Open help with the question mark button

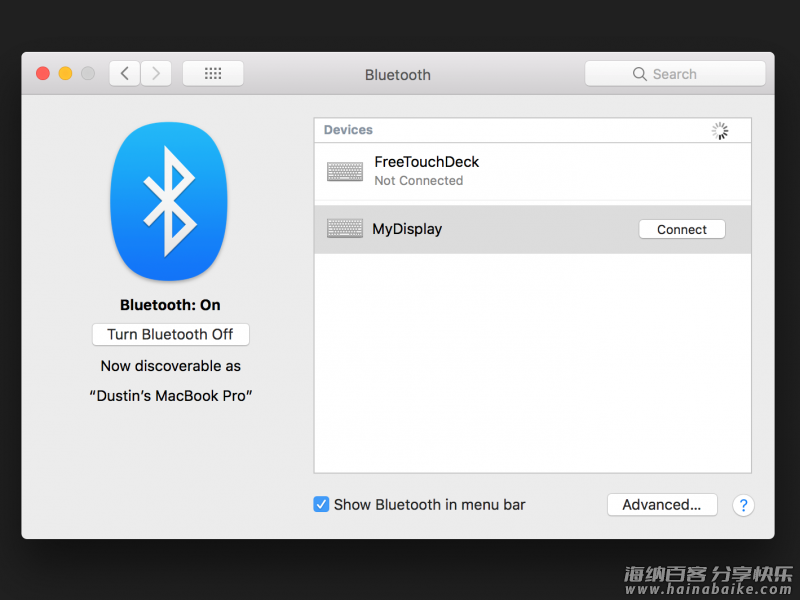[x=743, y=505]
